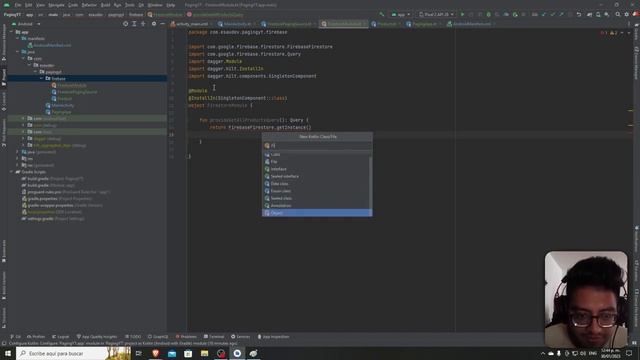Collapse the firebase package folder

[x=42, y=78]
